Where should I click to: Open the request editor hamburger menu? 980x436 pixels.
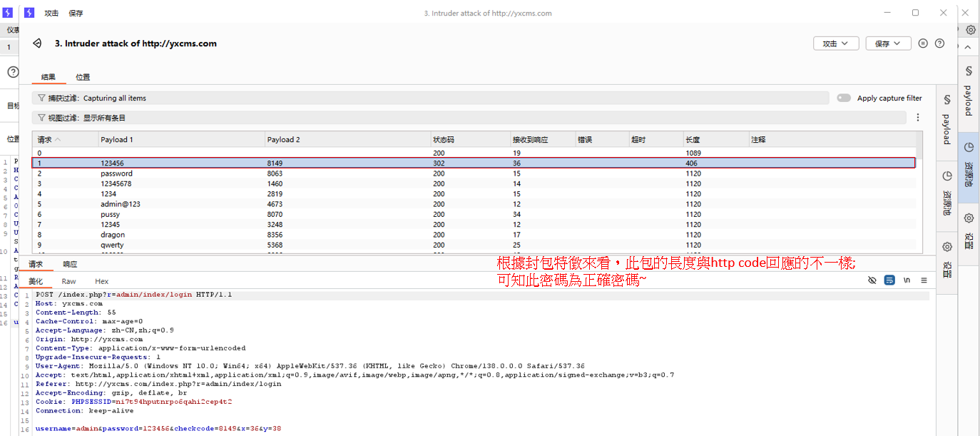[x=924, y=280]
